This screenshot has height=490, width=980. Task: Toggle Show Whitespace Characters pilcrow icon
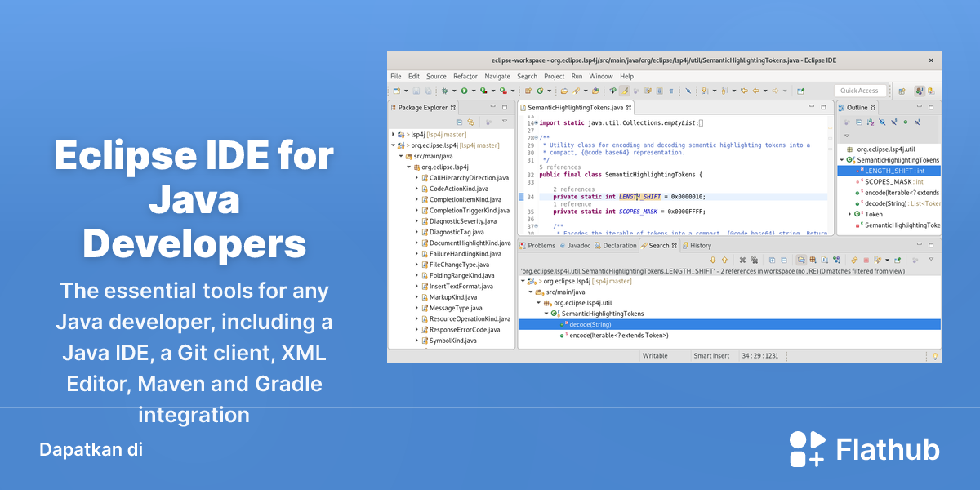671,91
